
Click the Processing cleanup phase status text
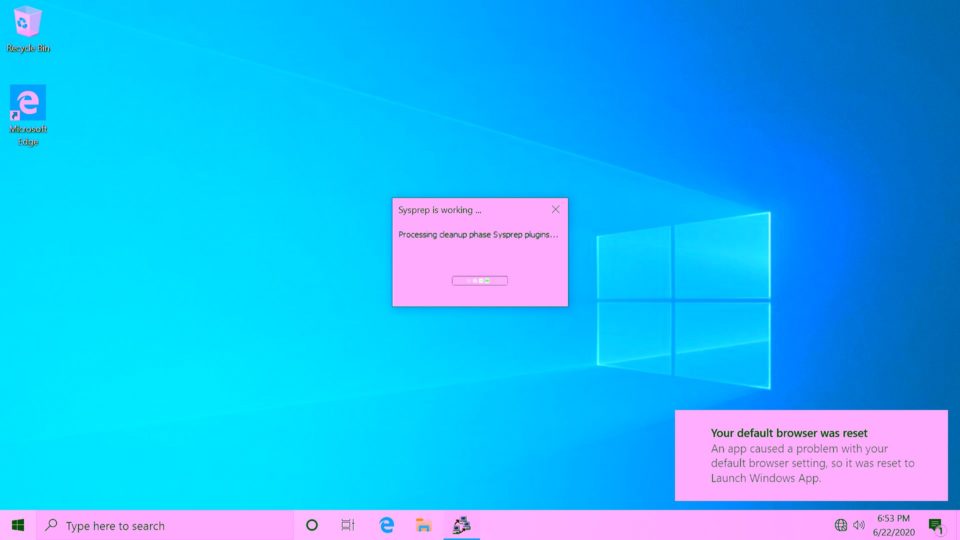click(x=478, y=234)
